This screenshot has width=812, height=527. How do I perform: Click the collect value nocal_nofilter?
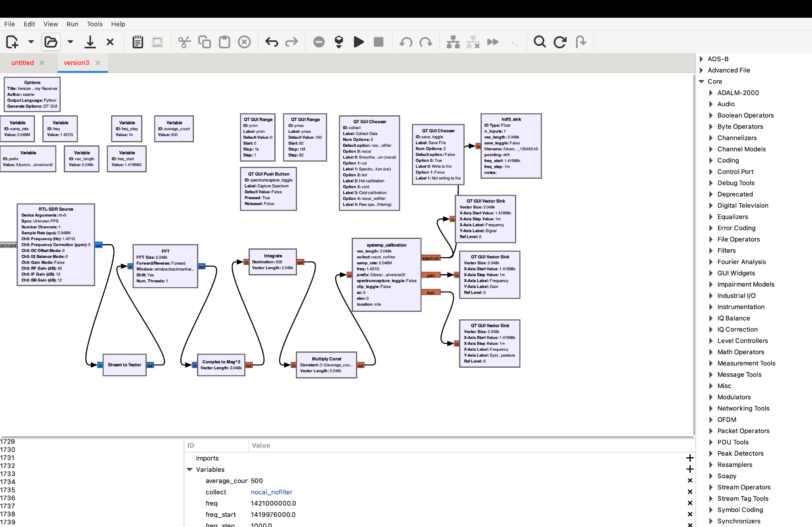[272, 492]
